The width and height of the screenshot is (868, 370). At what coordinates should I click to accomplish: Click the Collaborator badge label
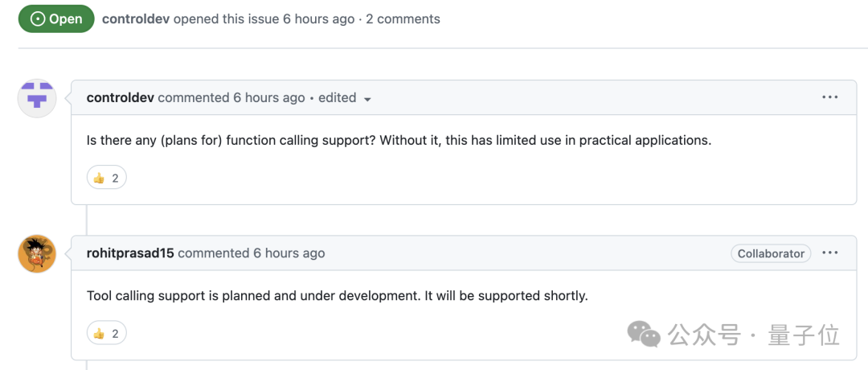tap(771, 253)
